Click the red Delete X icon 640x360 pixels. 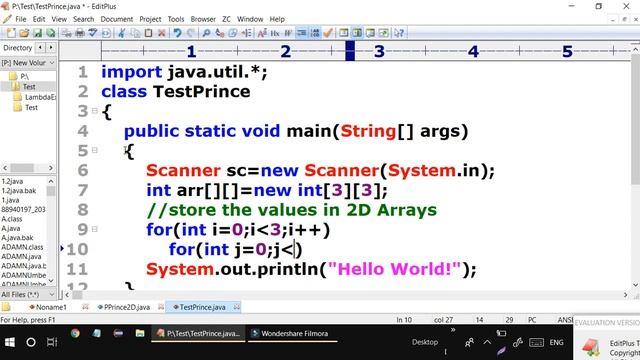(162, 33)
